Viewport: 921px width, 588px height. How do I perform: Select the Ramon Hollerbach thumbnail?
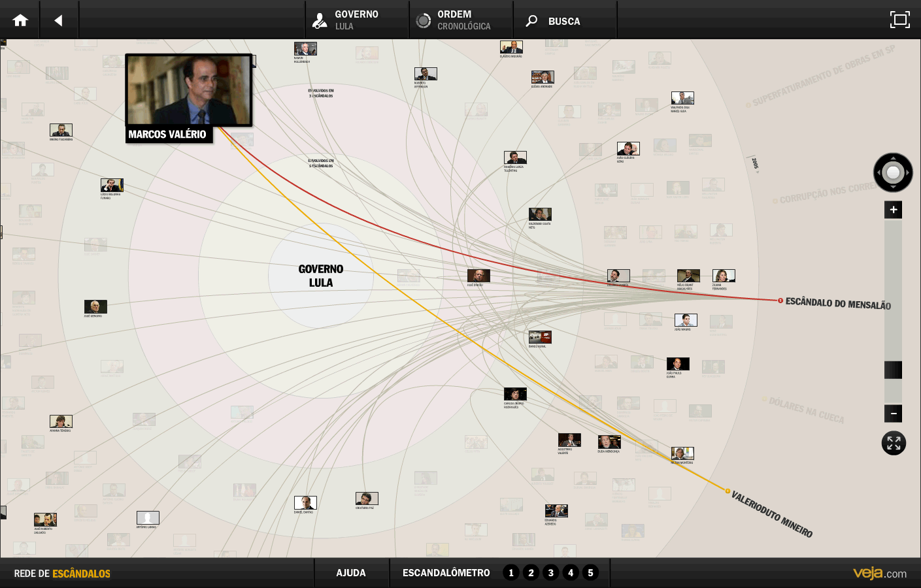click(x=305, y=48)
